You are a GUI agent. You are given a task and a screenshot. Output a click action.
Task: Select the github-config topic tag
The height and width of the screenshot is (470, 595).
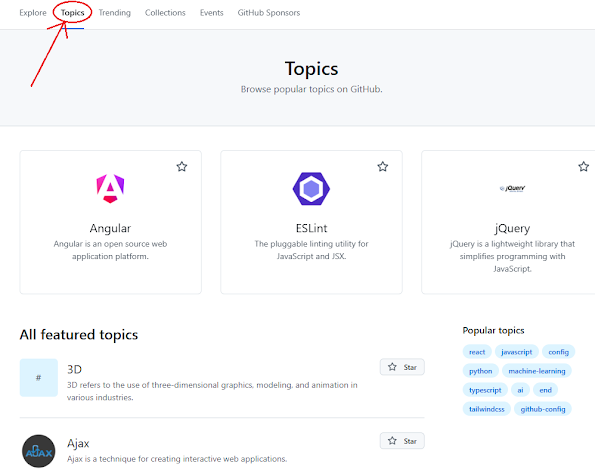pos(543,409)
